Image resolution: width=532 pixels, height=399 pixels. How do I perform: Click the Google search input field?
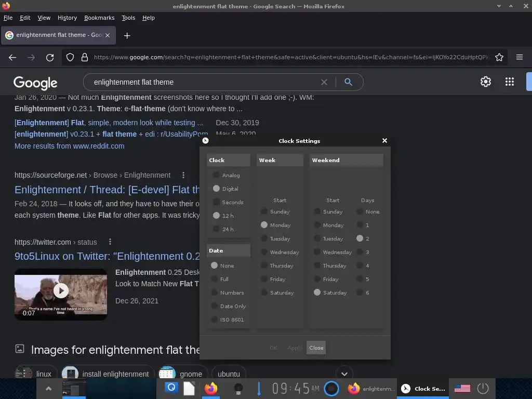[204, 82]
